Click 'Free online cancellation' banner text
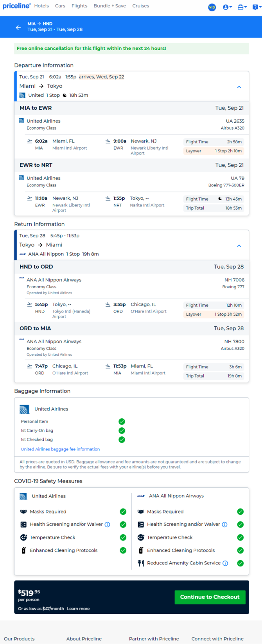This screenshot has height=644, width=262. (x=92, y=49)
